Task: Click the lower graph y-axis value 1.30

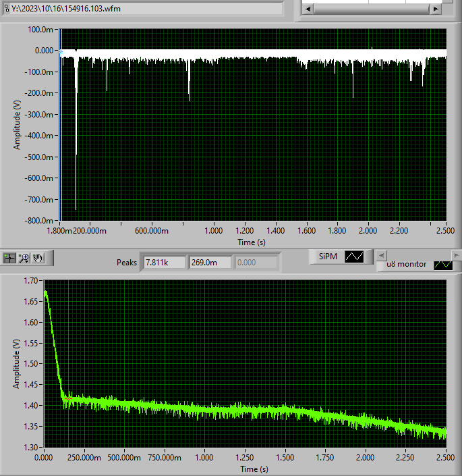Action: (x=31, y=447)
